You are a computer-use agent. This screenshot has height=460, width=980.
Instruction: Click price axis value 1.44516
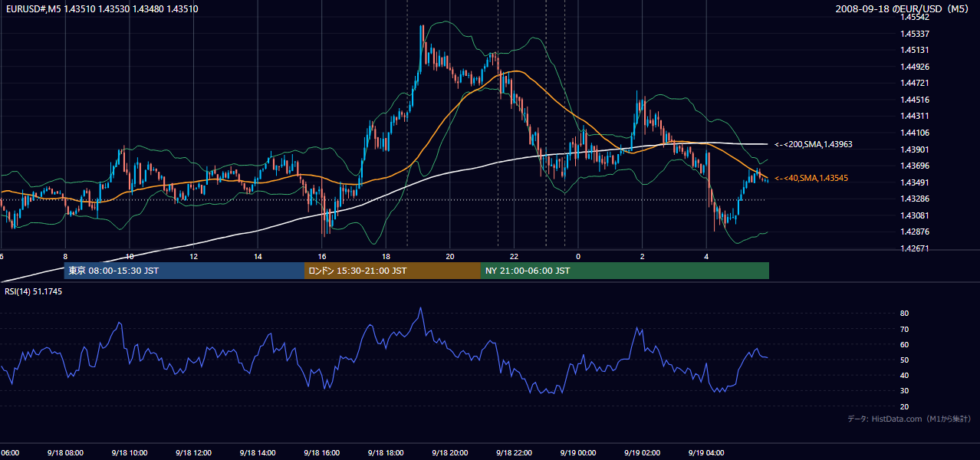916,100
